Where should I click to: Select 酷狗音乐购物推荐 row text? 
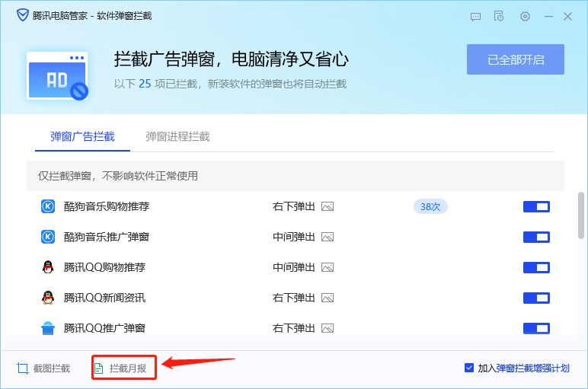point(107,206)
